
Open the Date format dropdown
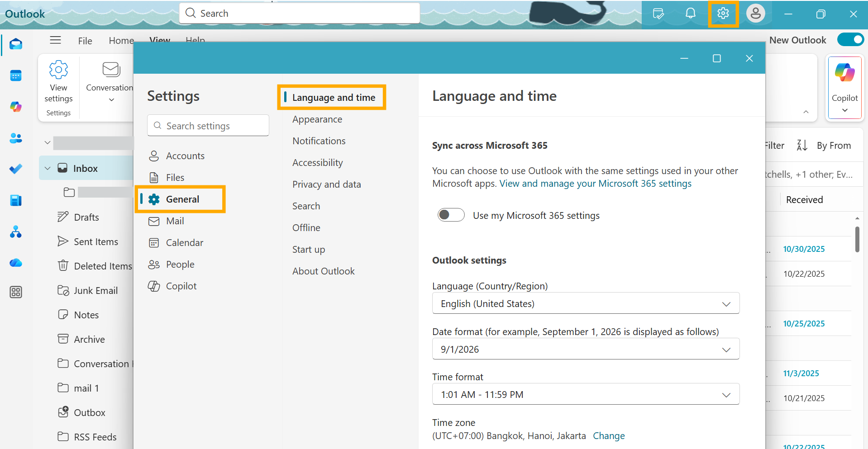pyautogui.click(x=586, y=349)
